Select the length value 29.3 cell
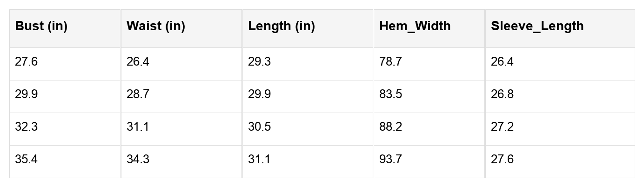Viewport: 644px width, 187px height. coord(260,62)
